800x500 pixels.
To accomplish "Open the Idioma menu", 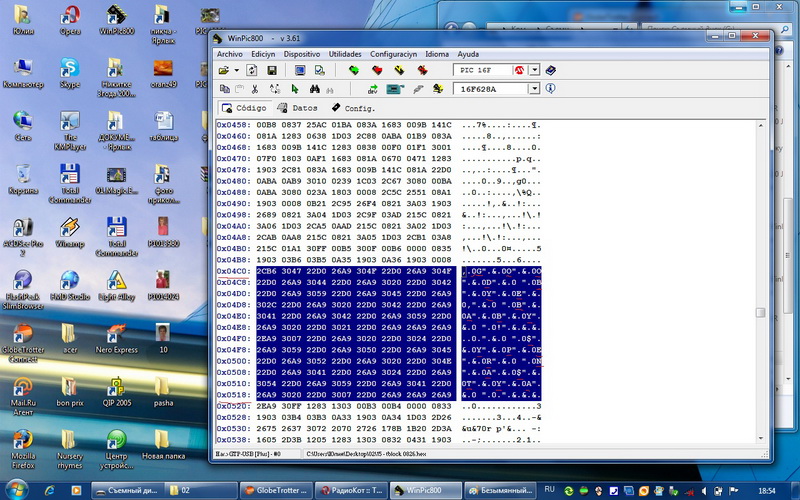I will pyautogui.click(x=437, y=54).
